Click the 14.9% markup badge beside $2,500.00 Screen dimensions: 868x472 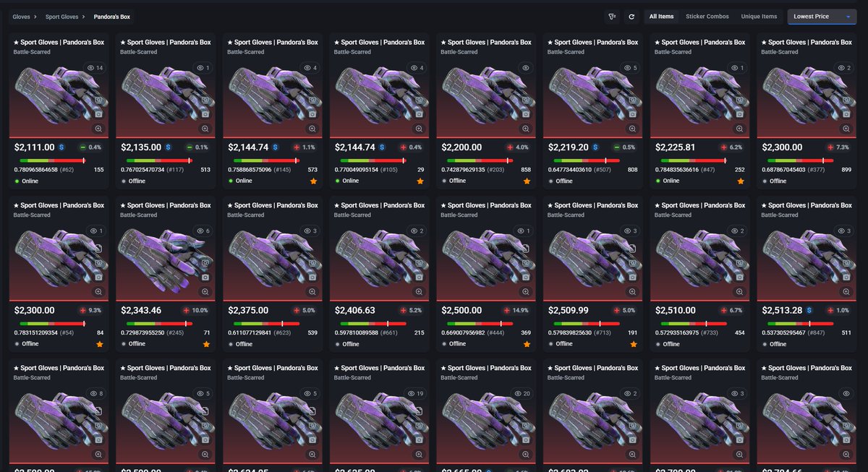pos(517,311)
